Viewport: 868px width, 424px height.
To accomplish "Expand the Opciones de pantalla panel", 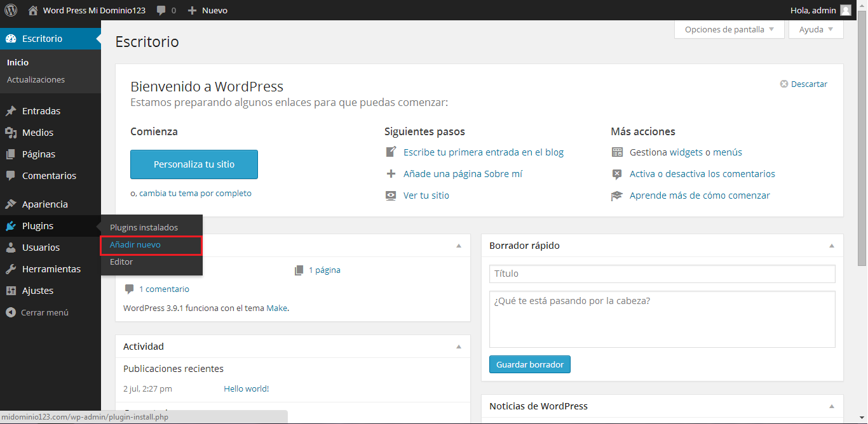I will coord(729,29).
